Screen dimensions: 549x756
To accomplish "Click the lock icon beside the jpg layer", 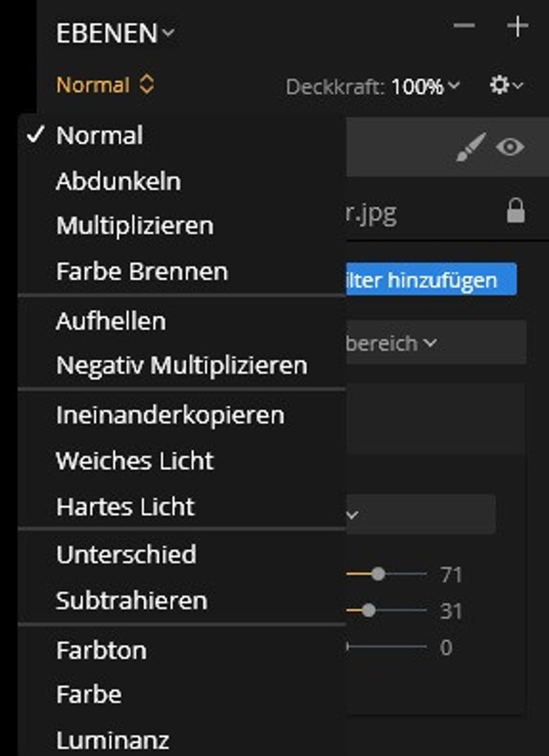I will [515, 211].
